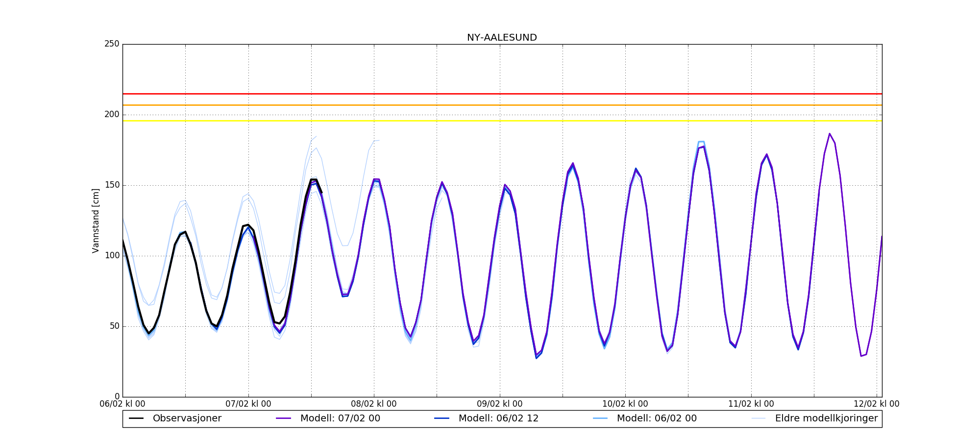Click the NY-AALESUND chart title
The height and width of the screenshot is (441, 980).
502,38
